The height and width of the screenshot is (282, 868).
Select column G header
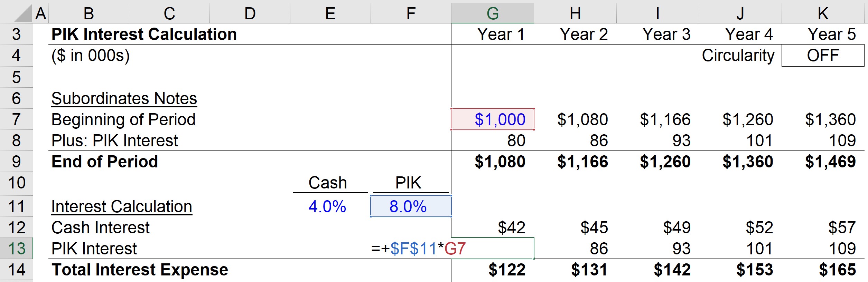[493, 13]
